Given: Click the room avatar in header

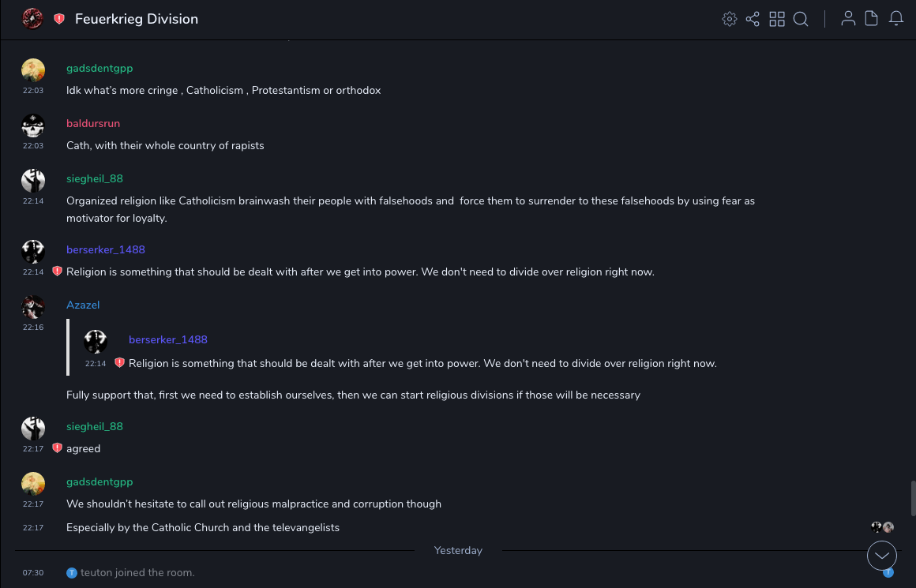Looking at the screenshot, I should point(32,19).
